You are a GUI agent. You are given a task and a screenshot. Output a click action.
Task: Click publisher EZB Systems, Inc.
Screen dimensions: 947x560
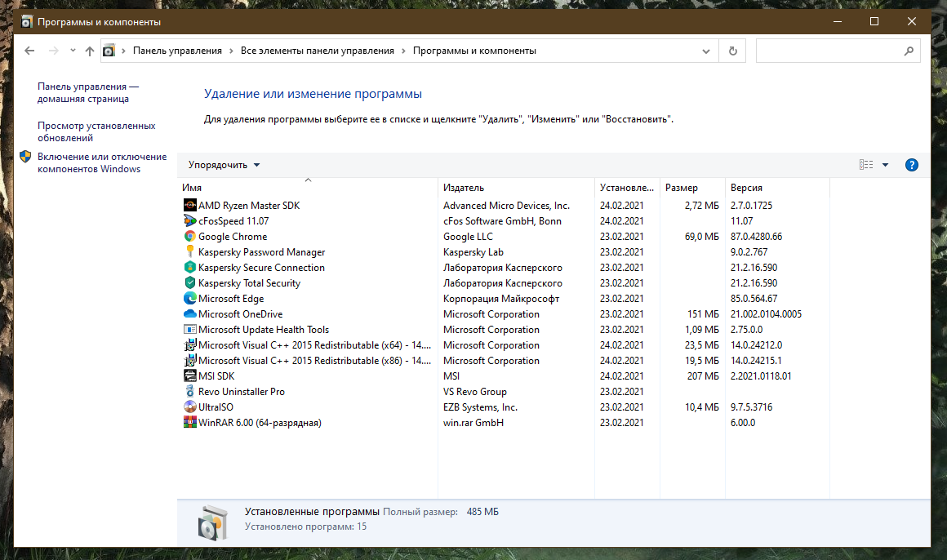click(480, 407)
